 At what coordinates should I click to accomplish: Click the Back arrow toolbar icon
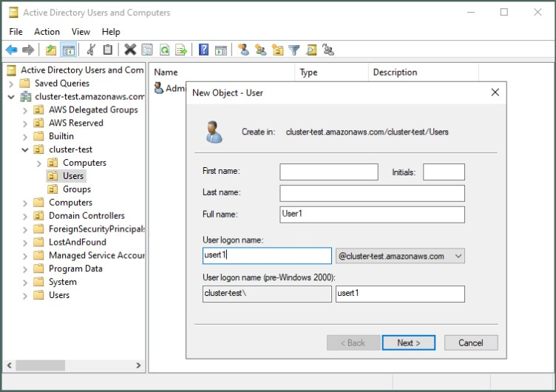point(12,50)
